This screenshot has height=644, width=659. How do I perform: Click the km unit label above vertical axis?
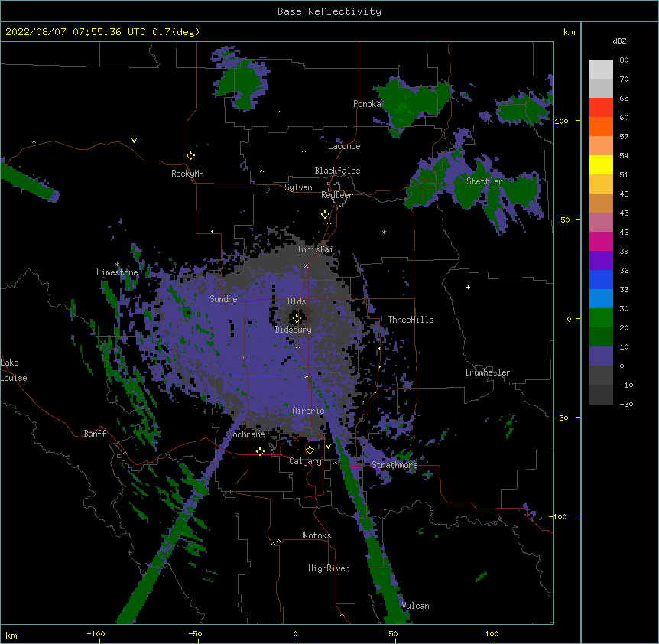click(x=569, y=32)
